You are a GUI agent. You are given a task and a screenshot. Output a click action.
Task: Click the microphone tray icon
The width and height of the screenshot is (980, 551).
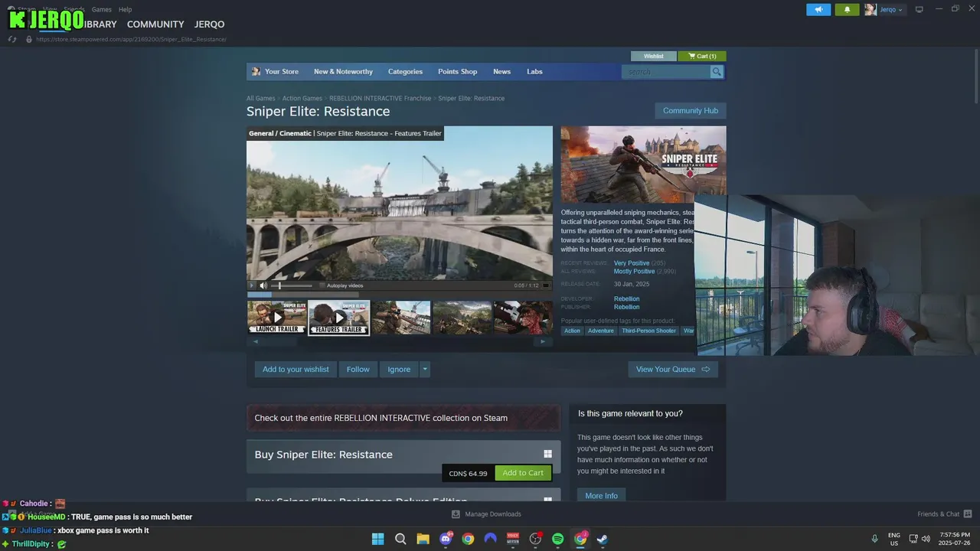(x=874, y=539)
